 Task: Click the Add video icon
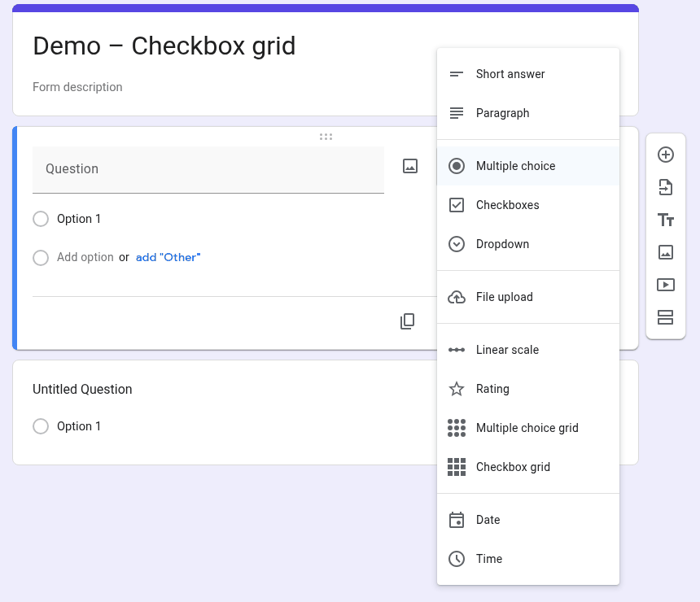coord(666,285)
